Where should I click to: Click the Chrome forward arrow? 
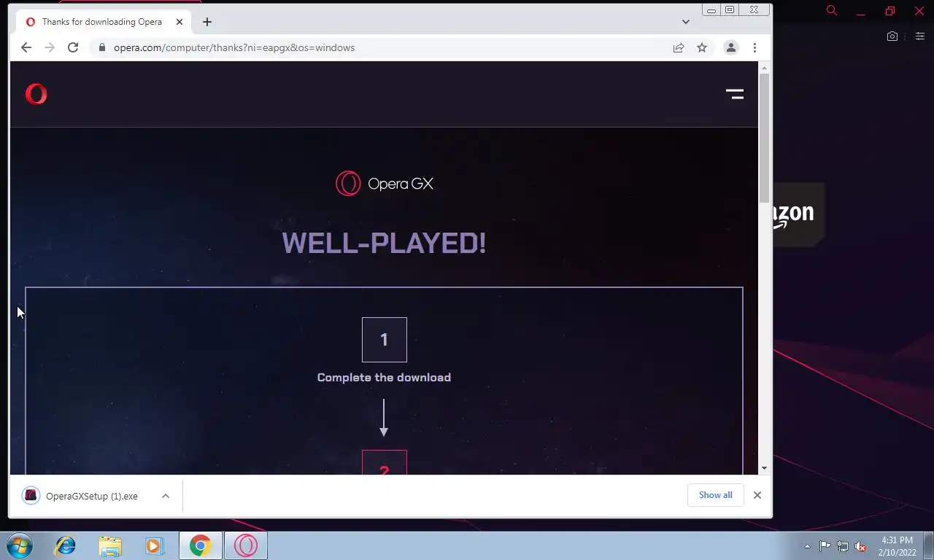point(50,47)
